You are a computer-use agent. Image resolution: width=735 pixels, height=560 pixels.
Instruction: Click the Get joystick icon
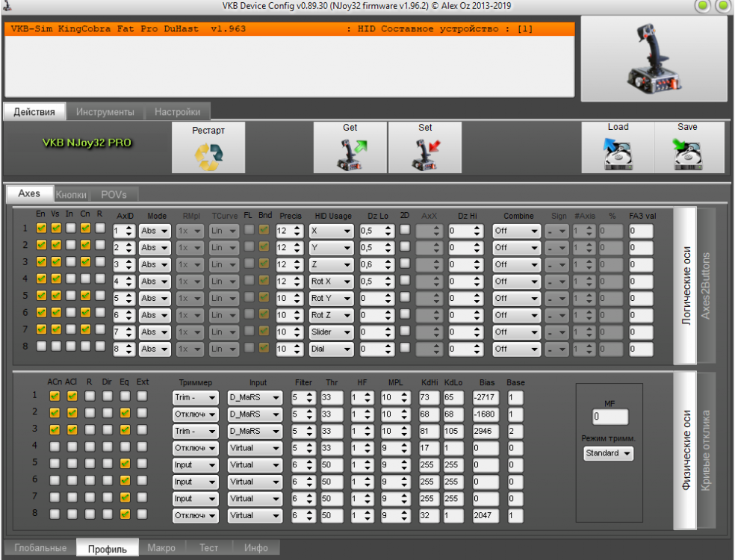350,155
